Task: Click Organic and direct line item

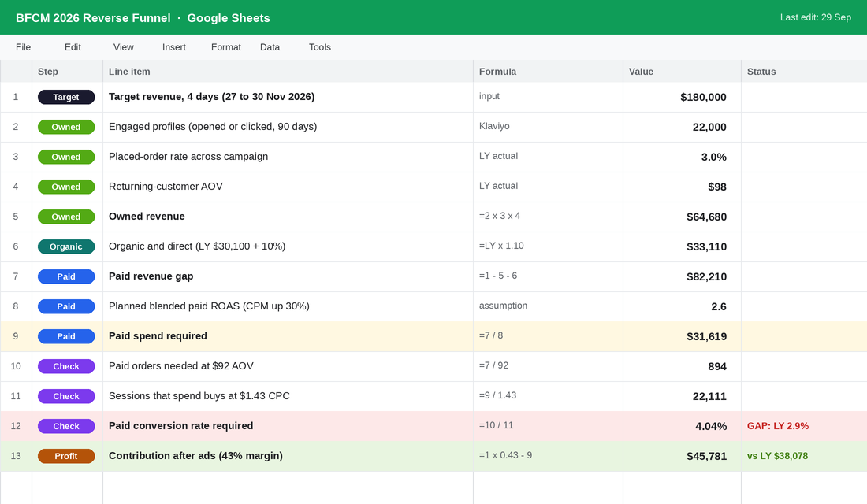Action: click(288, 246)
